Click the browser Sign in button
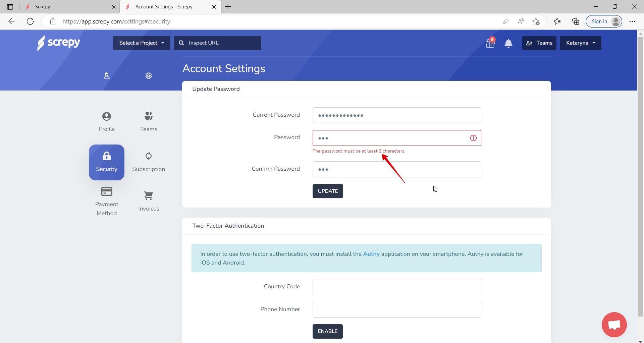 (604, 21)
